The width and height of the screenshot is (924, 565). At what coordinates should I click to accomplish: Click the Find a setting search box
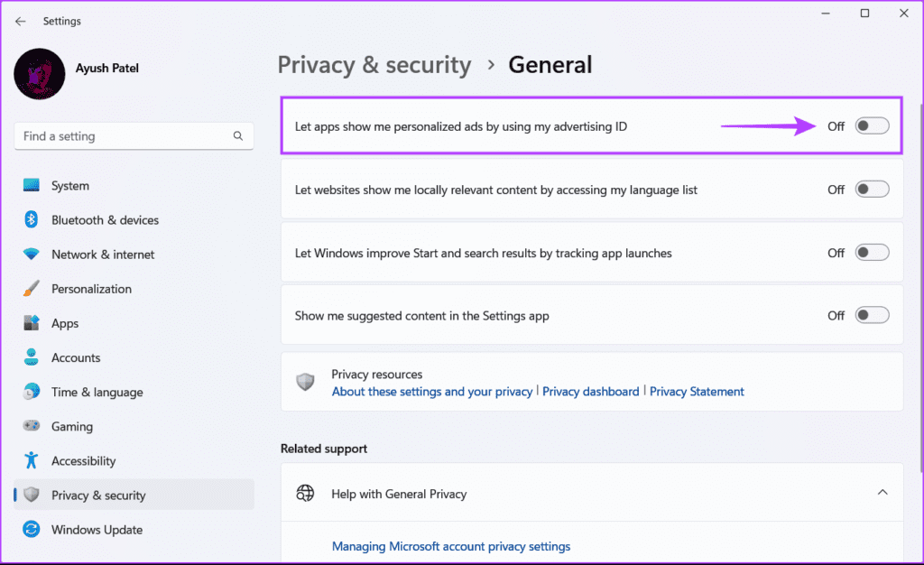point(134,136)
